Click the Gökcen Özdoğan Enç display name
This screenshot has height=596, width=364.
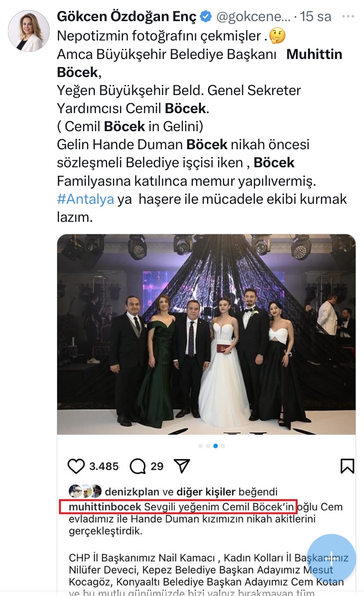[x=127, y=17]
